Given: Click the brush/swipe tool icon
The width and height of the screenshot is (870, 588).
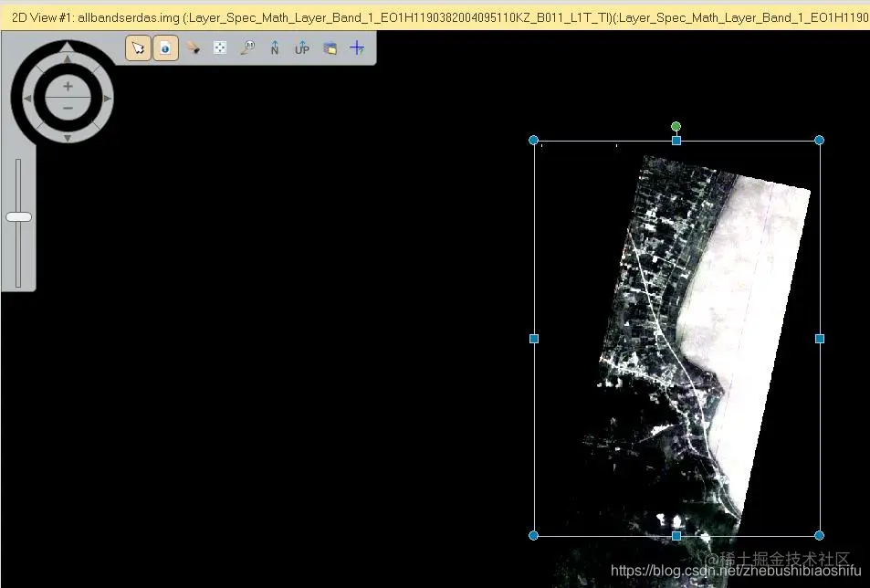Looking at the screenshot, I should point(194,48).
